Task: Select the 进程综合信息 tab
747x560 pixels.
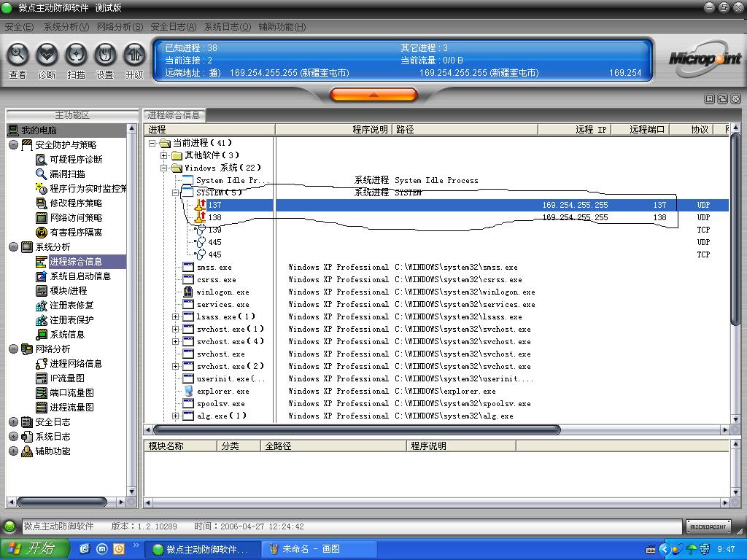Action: point(174,114)
